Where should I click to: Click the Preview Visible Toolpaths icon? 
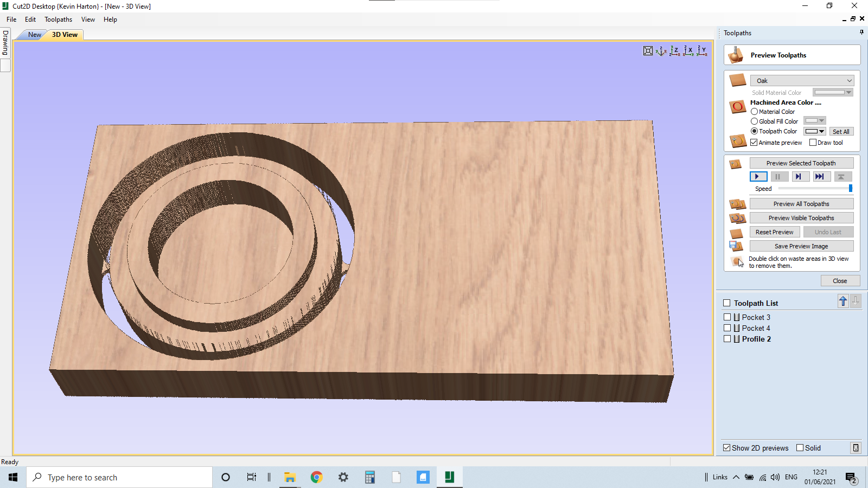click(737, 217)
